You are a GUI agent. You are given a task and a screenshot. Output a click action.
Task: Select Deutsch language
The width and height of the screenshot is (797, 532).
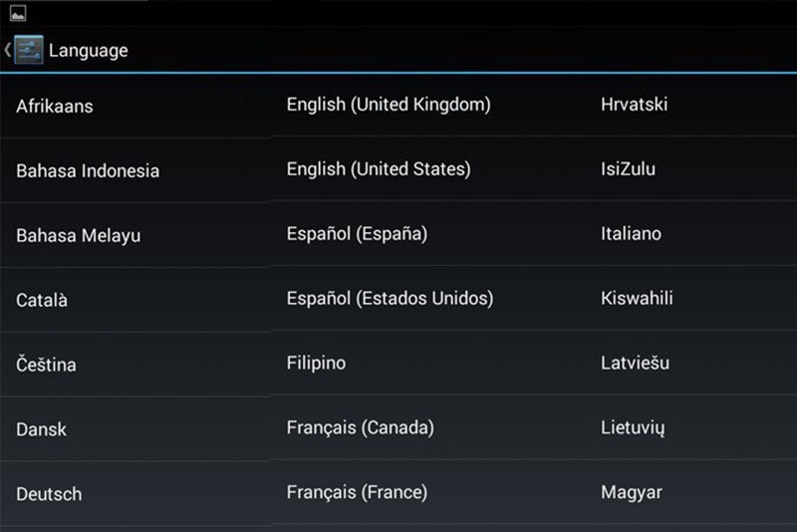pos(49,494)
